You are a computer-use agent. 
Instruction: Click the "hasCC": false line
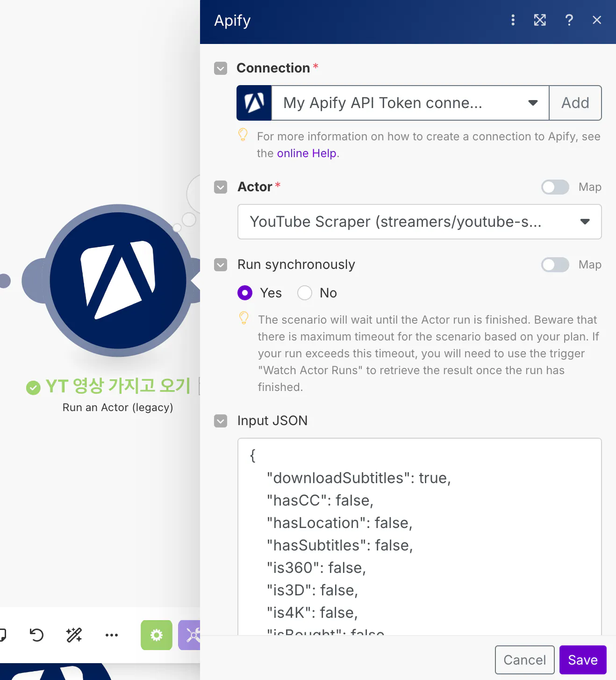click(x=320, y=500)
